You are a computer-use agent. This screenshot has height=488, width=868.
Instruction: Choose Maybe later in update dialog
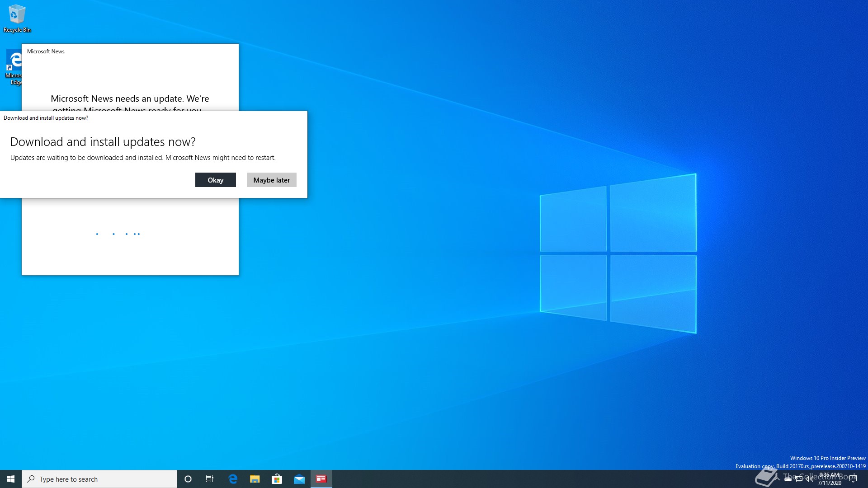pyautogui.click(x=271, y=180)
